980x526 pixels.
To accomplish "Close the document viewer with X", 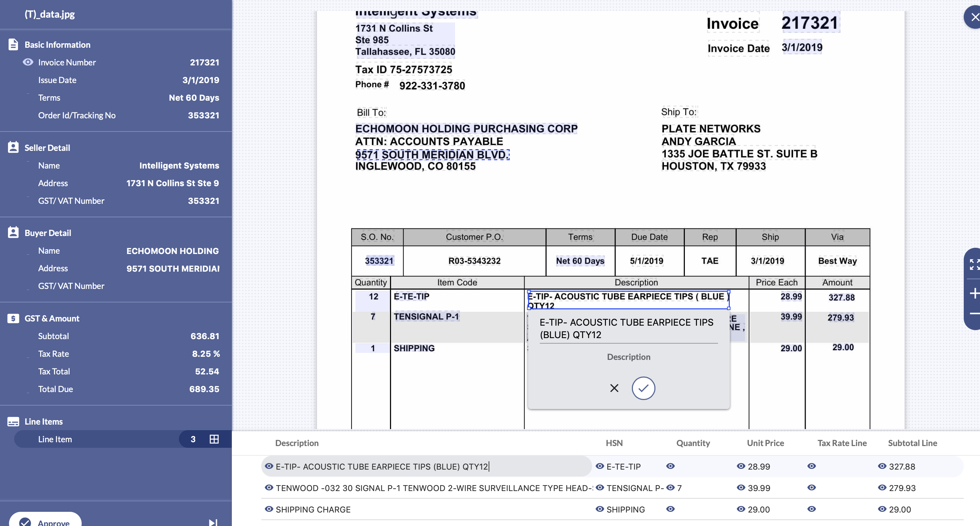I will (x=974, y=17).
